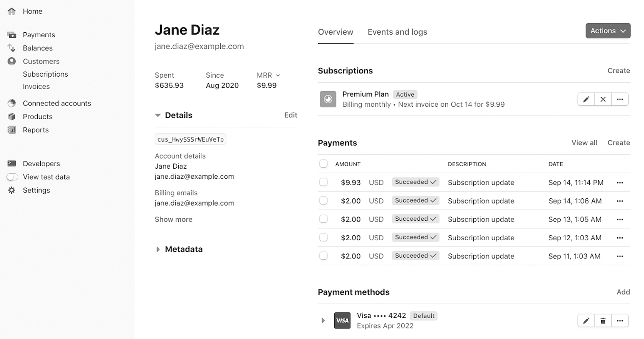Click Show more under Billing emails
The image size is (644, 339).
tap(173, 220)
